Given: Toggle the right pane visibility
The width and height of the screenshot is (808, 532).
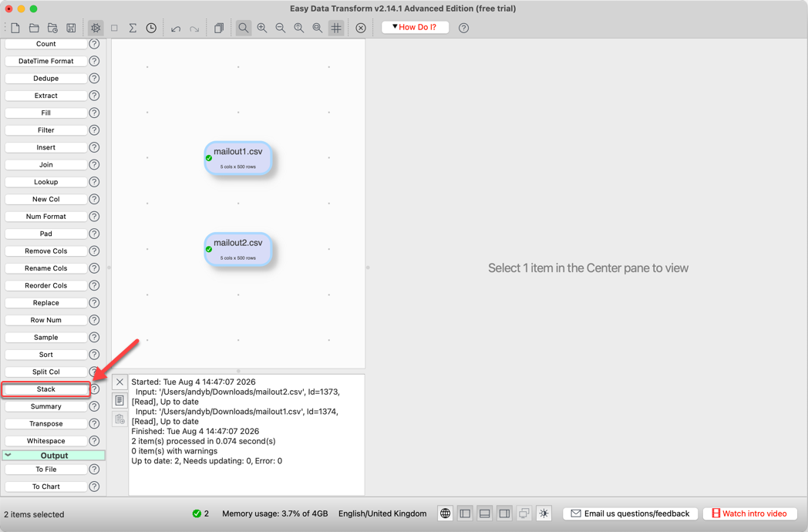Looking at the screenshot, I should click(504, 513).
